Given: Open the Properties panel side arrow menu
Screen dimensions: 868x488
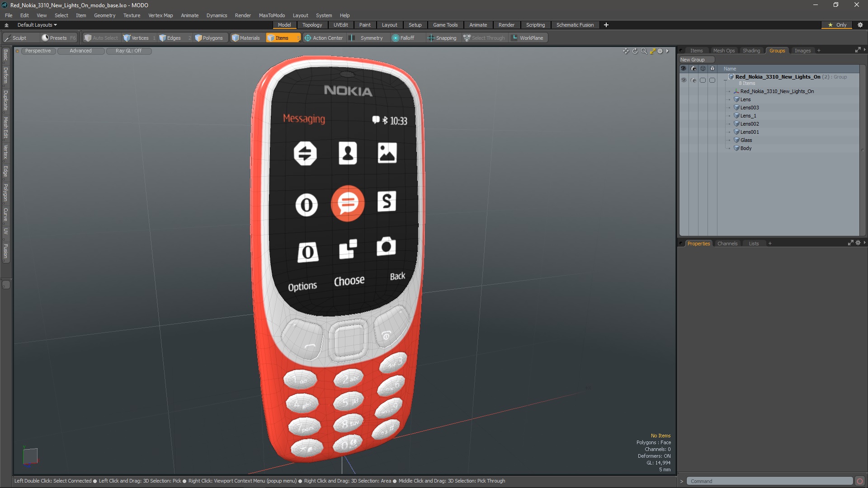Looking at the screenshot, I should coord(864,243).
